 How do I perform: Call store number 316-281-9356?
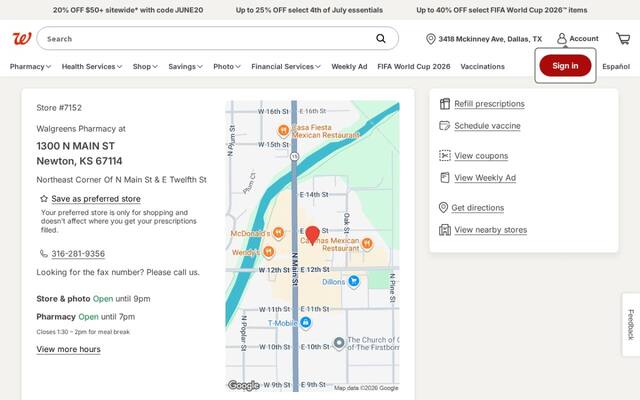click(78, 254)
